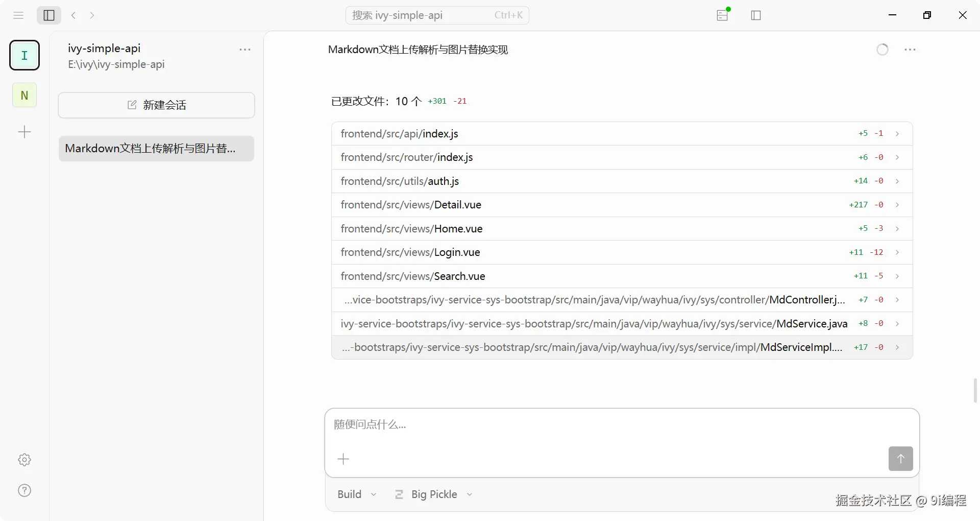
Task: Expand the Home.vue changed file row
Action: coord(622,229)
